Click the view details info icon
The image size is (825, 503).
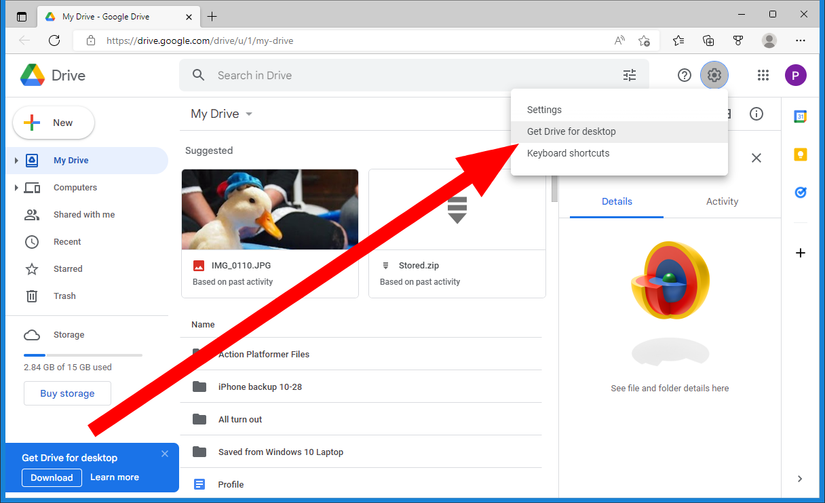click(757, 114)
